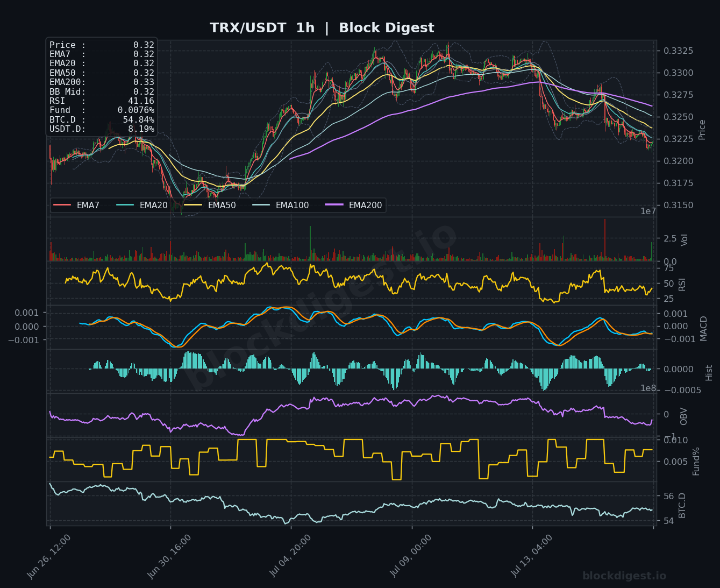
Task: Click the Fund% axis title
Action: [696, 461]
